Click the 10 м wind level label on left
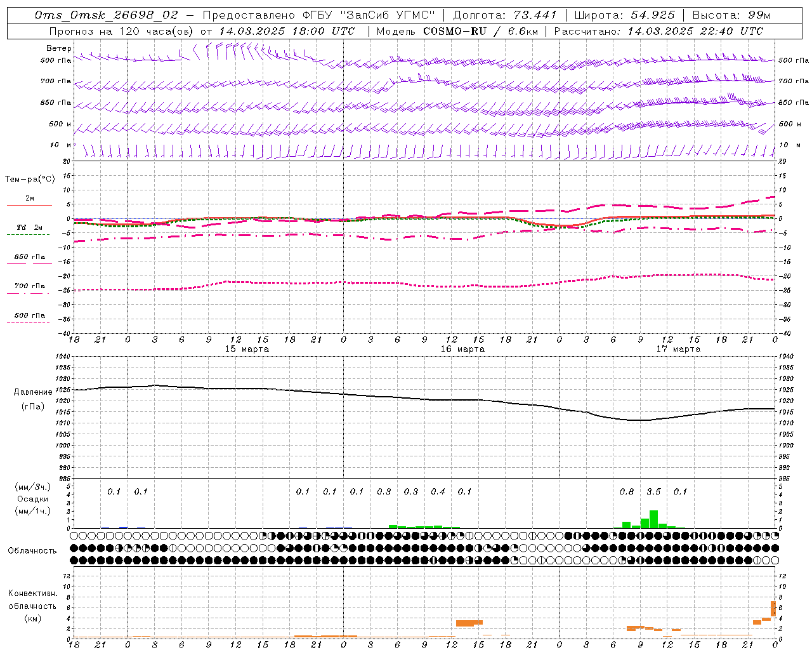The image size is (812, 650). click(61, 145)
